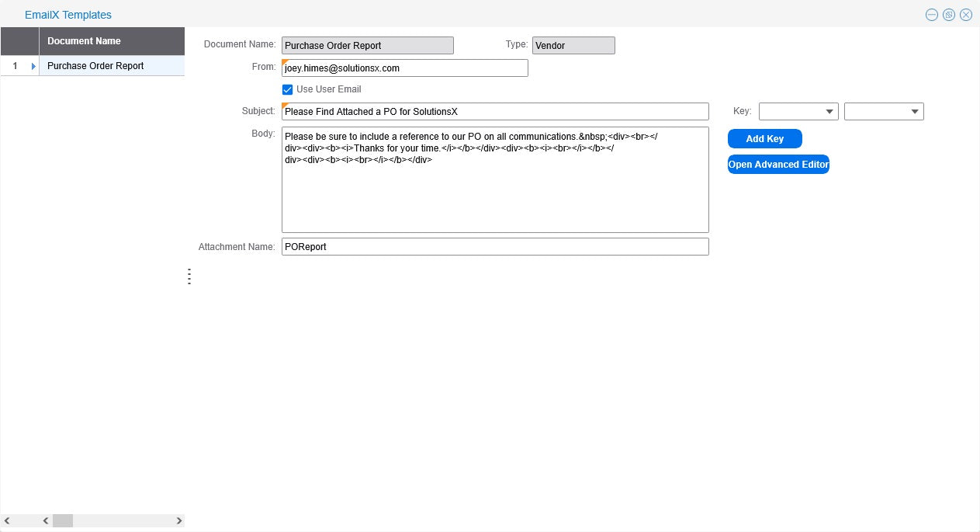This screenshot has height=532, width=980.
Task: Select Purchase Order Report in document list
Action: [95, 66]
